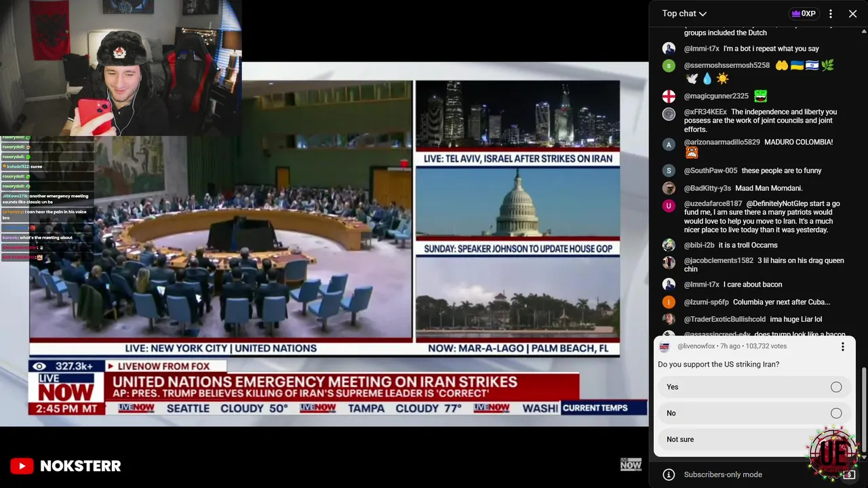Click 'Maad Man Momdani.' chat message

768,188
